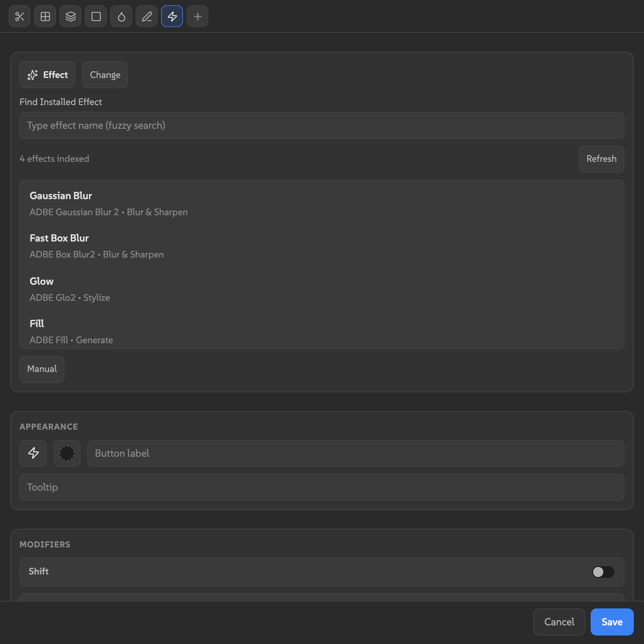644x644 pixels.
Task: Click the lightning icon in Appearance section
Action: [33, 453]
